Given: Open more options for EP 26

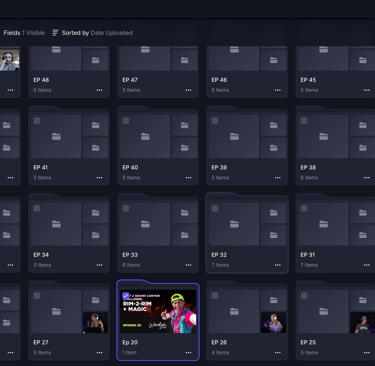Looking at the screenshot, I should click(278, 352).
